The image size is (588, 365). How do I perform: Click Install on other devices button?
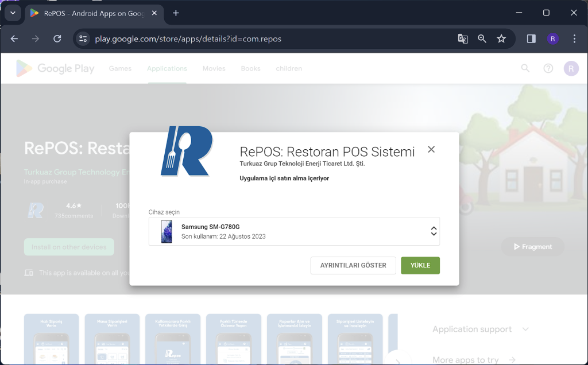69,247
